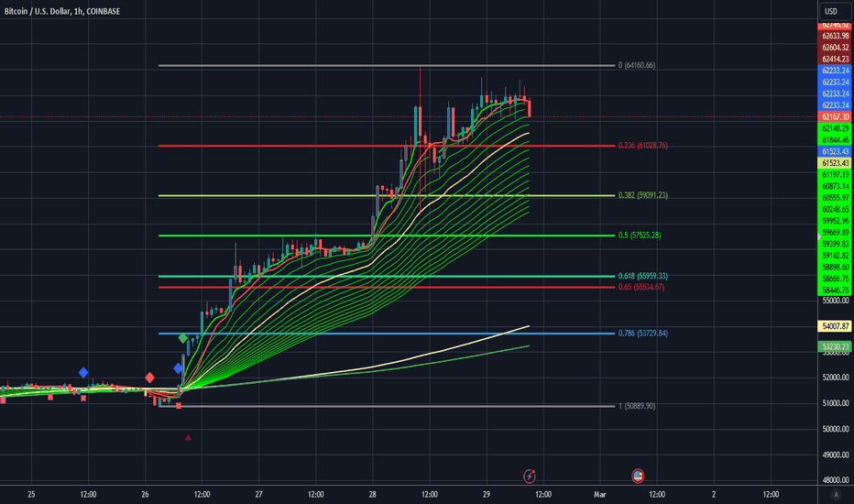Click the 49000.00 price axis value

click(836, 455)
